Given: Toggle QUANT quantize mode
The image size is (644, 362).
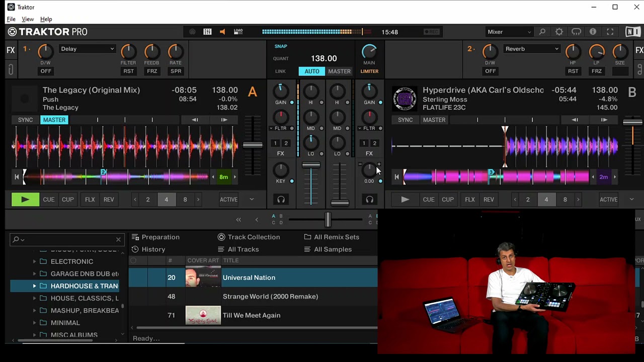Looking at the screenshot, I should [x=281, y=59].
